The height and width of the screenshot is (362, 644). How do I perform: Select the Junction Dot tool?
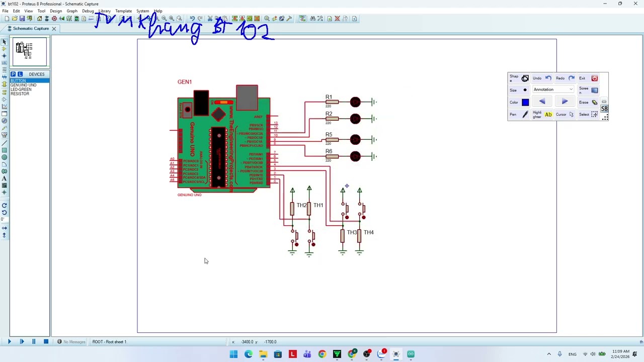[x=4, y=56]
